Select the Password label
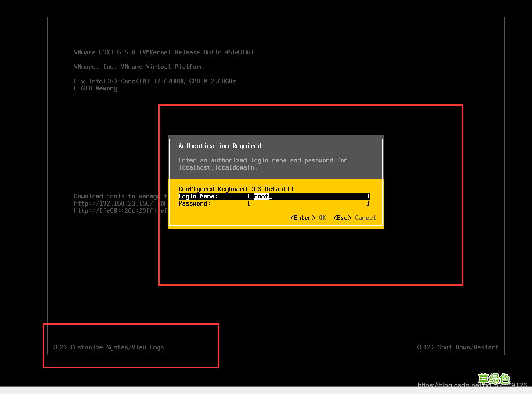Screen dimensions: 532x394 coord(194,203)
